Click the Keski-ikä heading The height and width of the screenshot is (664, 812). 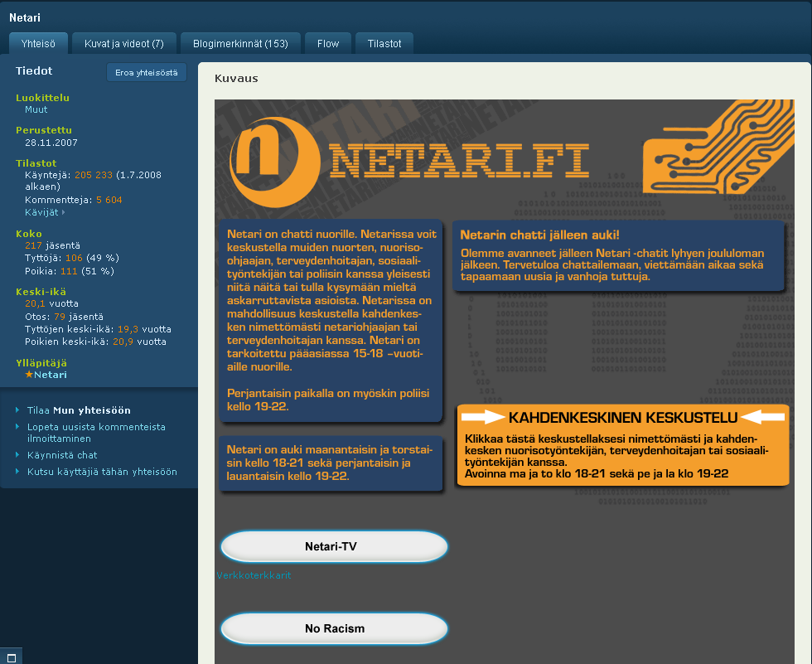tap(41, 292)
